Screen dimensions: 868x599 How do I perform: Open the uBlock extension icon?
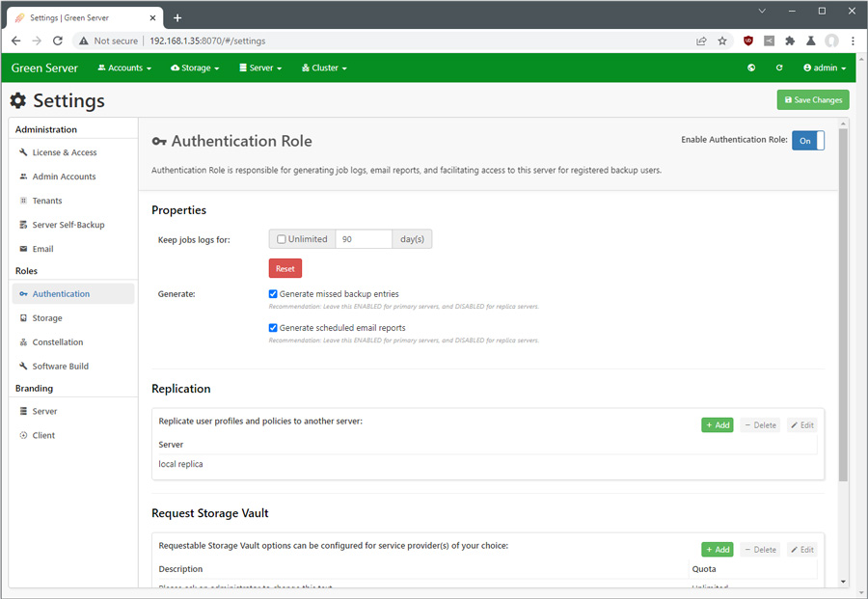coord(747,41)
